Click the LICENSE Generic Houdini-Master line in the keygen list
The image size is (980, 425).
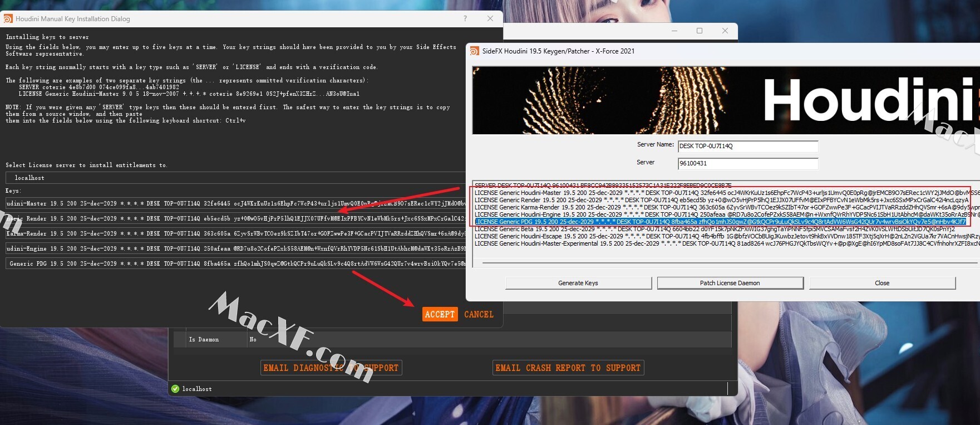[727, 193]
